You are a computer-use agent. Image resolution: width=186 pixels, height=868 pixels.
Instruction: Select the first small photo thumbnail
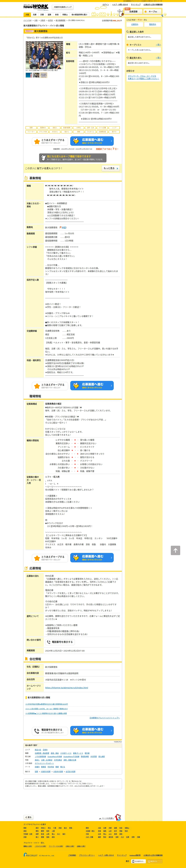[29, 75]
